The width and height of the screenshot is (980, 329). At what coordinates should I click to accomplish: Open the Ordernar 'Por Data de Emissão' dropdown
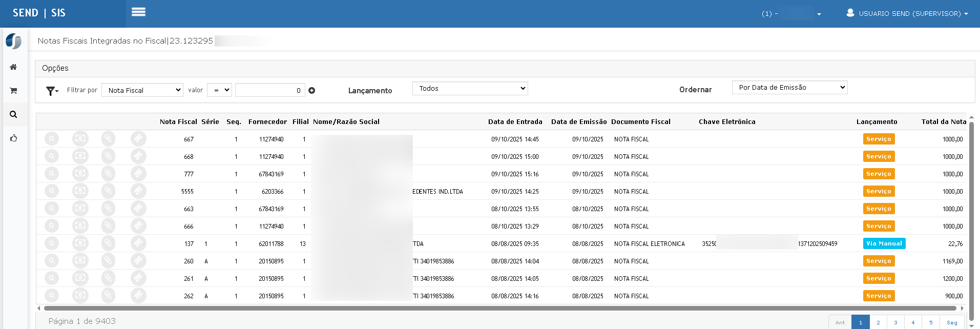tap(789, 88)
